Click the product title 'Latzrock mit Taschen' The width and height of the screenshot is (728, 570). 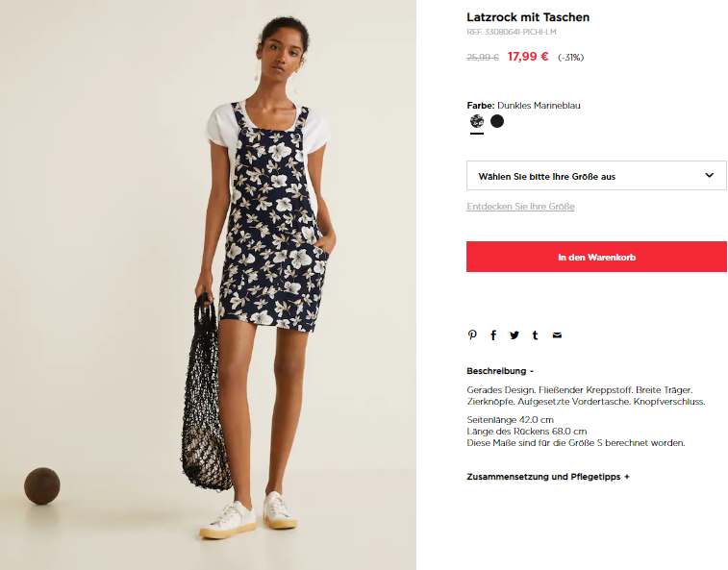click(x=528, y=17)
